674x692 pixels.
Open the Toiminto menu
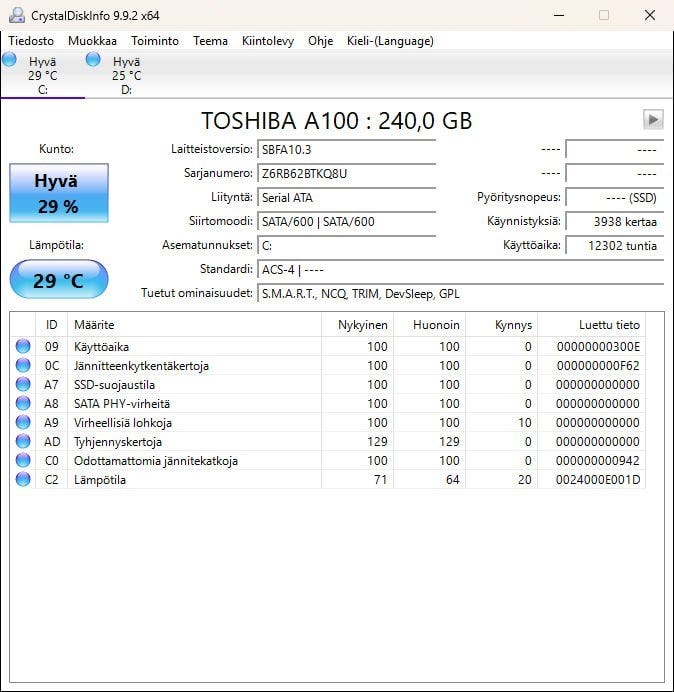[x=155, y=41]
